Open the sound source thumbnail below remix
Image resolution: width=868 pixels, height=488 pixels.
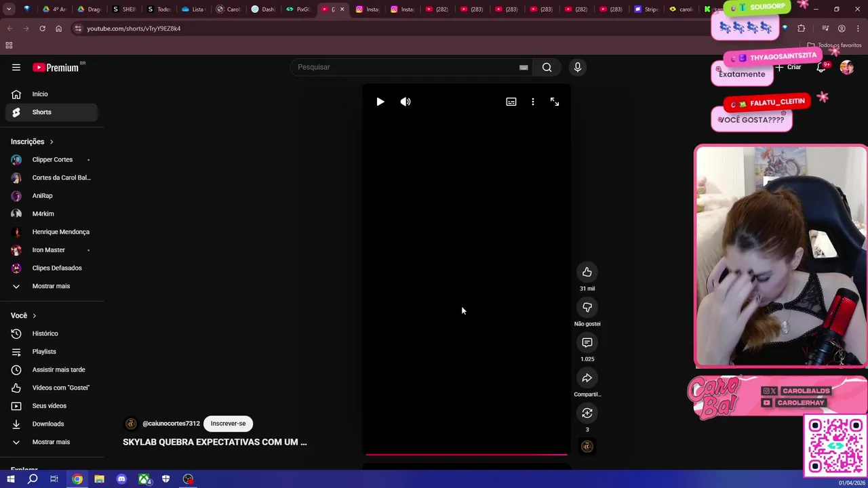click(587, 446)
